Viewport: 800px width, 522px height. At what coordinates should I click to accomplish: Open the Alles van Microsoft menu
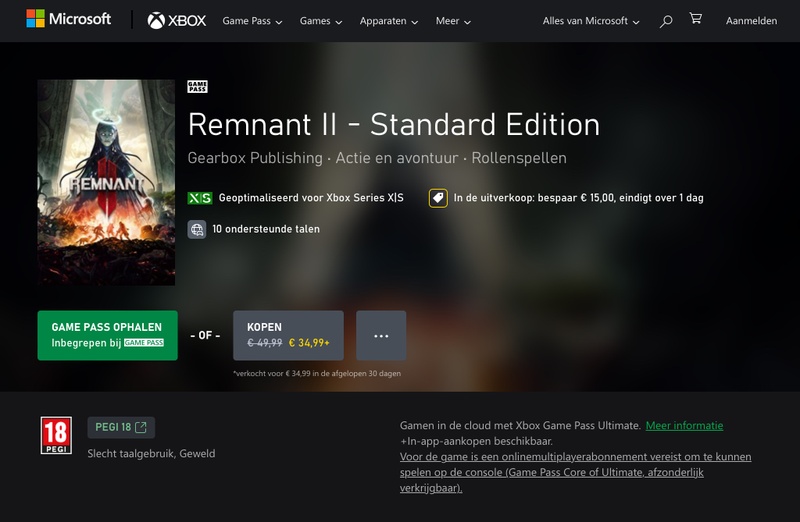[x=591, y=21]
